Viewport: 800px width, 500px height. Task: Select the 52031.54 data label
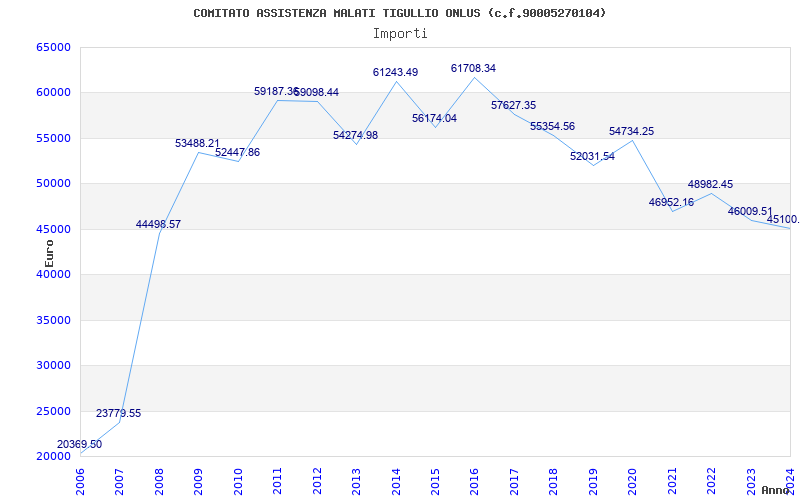(592, 156)
